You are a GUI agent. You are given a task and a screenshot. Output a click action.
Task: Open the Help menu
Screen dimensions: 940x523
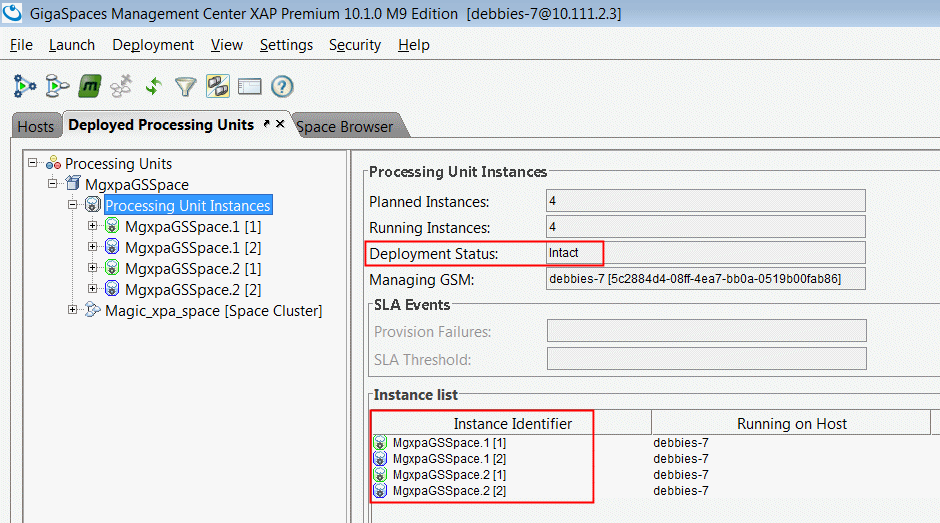click(x=414, y=45)
